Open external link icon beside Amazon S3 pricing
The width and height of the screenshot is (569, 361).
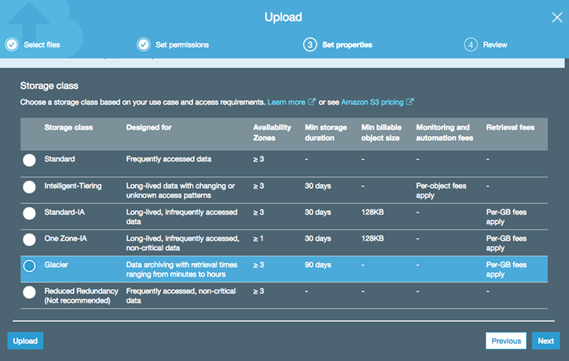coord(410,102)
